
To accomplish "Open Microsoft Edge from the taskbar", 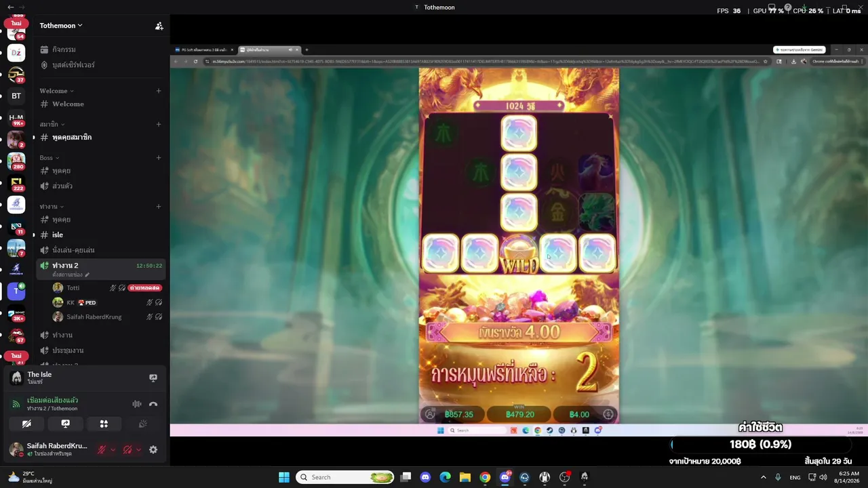I will (445, 477).
